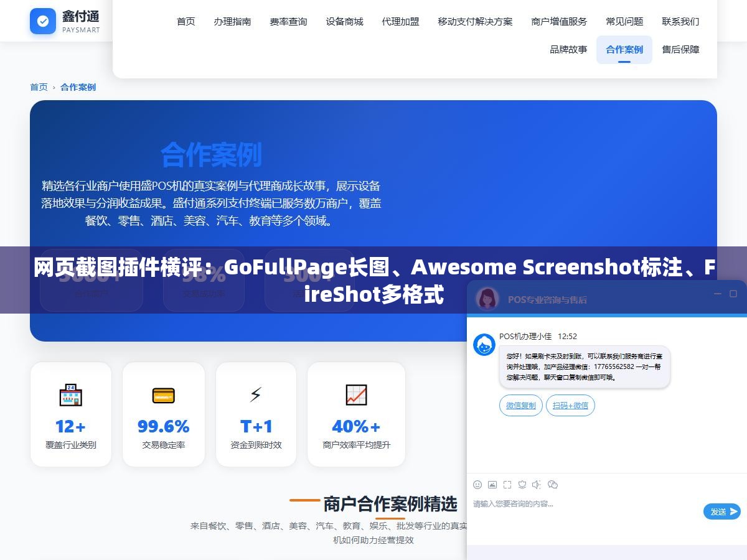
Task: Open 联系我们 in navigation
Action: [680, 21]
